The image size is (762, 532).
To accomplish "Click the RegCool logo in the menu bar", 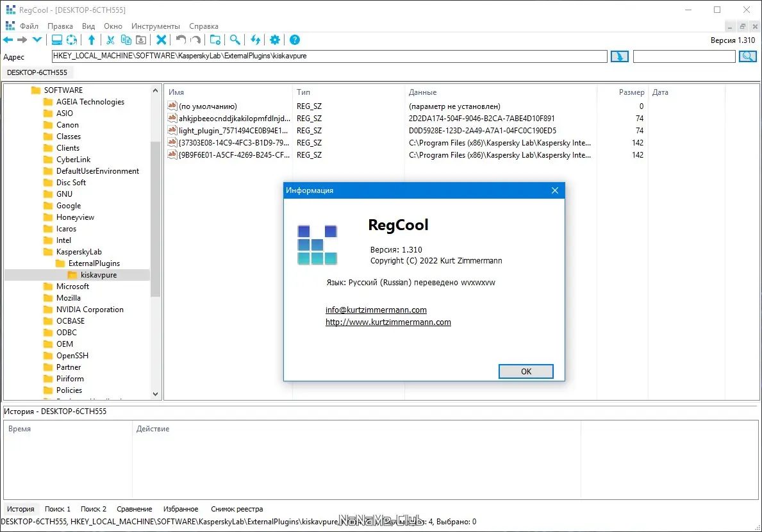I will click(10, 25).
